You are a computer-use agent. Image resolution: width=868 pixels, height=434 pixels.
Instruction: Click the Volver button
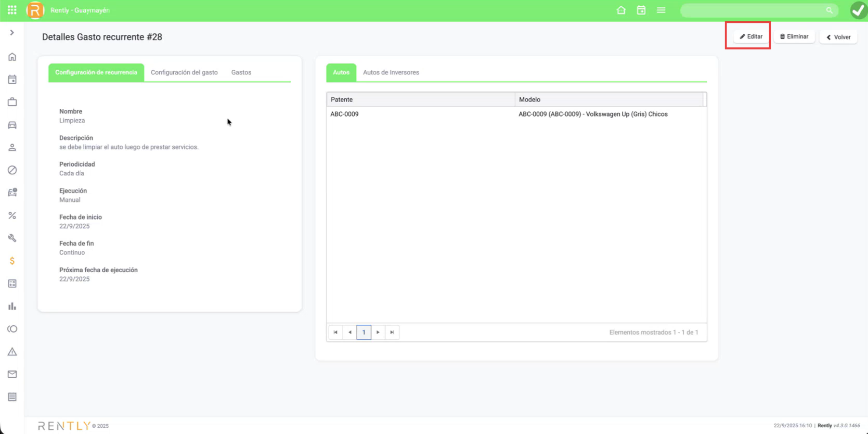tap(838, 37)
